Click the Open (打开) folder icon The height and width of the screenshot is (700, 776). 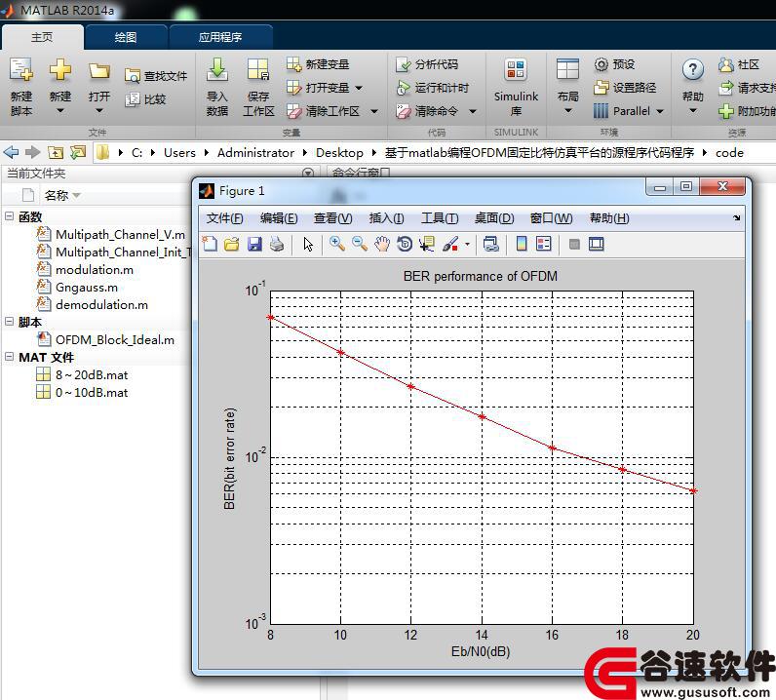(x=99, y=70)
